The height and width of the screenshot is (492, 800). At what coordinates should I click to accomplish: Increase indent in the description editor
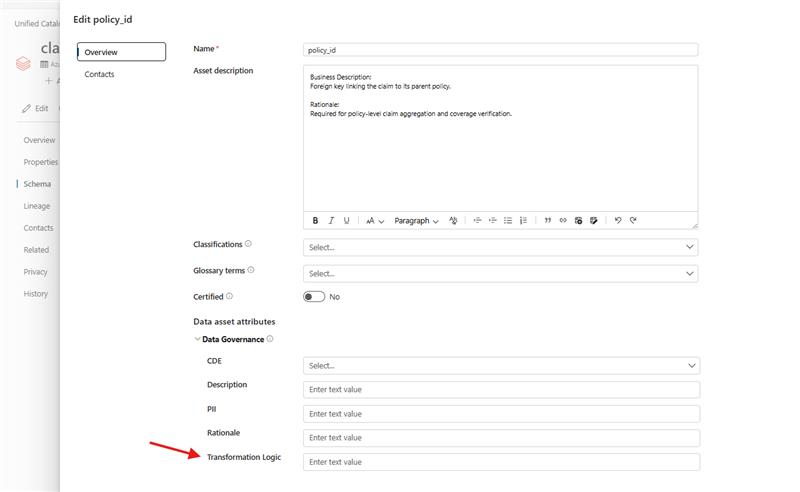coord(492,220)
